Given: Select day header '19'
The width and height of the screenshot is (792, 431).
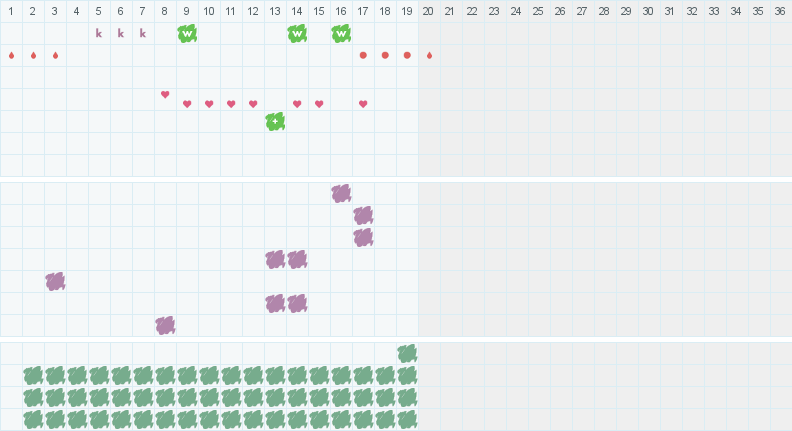Looking at the screenshot, I should pos(407,11).
